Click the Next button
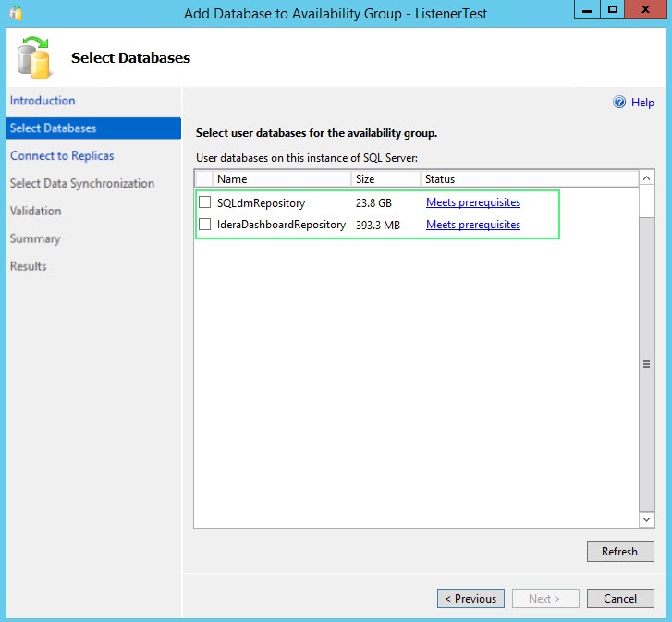The image size is (672, 622). pyautogui.click(x=545, y=599)
